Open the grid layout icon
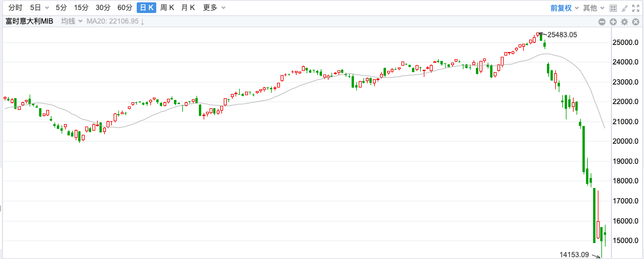The height and width of the screenshot is (259, 644). coord(613,8)
